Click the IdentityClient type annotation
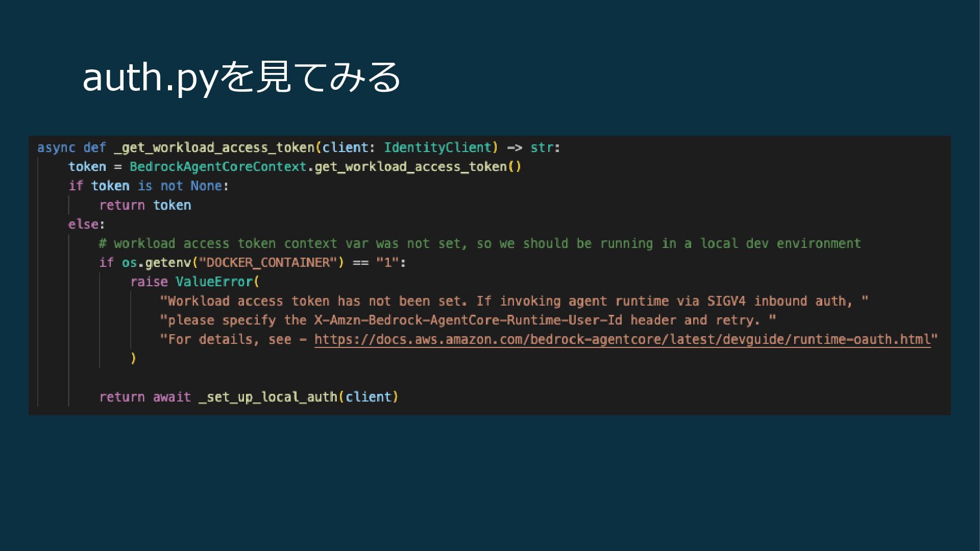Screen dimensions: 980x551 [437, 148]
